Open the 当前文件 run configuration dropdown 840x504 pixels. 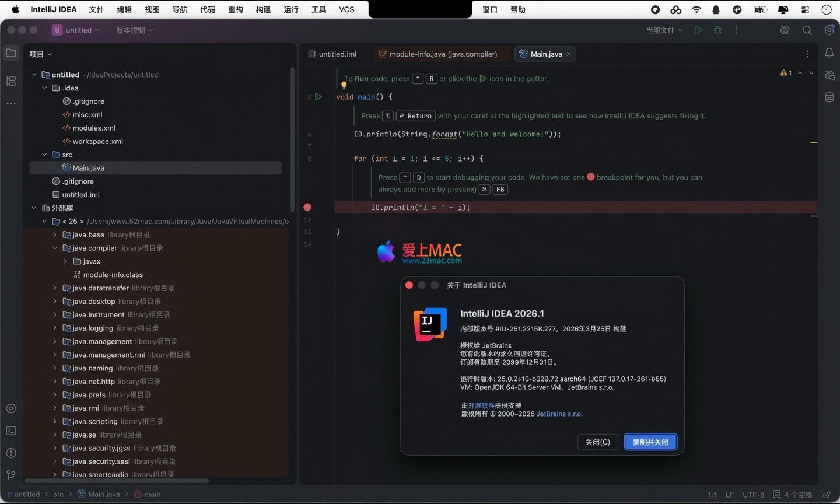coord(664,30)
